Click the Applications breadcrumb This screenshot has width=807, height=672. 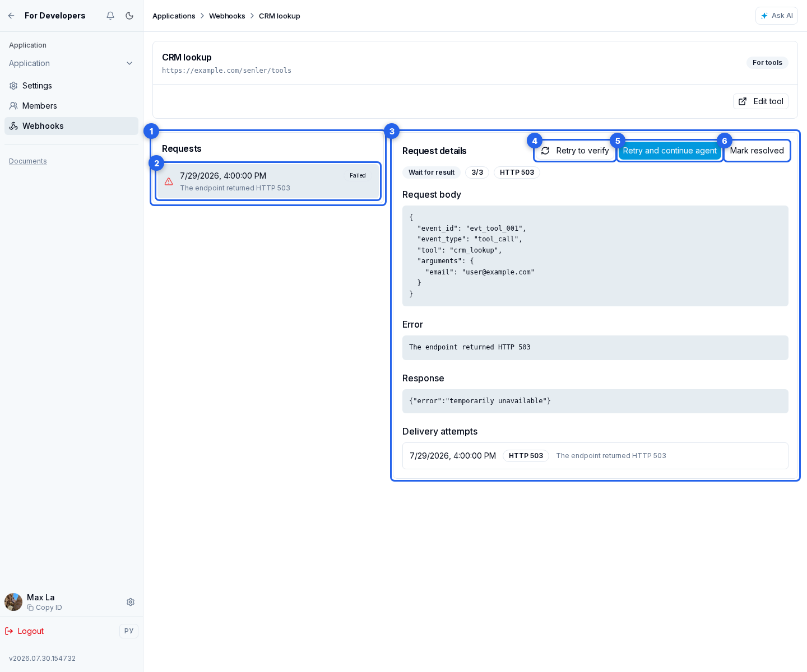tap(174, 16)
